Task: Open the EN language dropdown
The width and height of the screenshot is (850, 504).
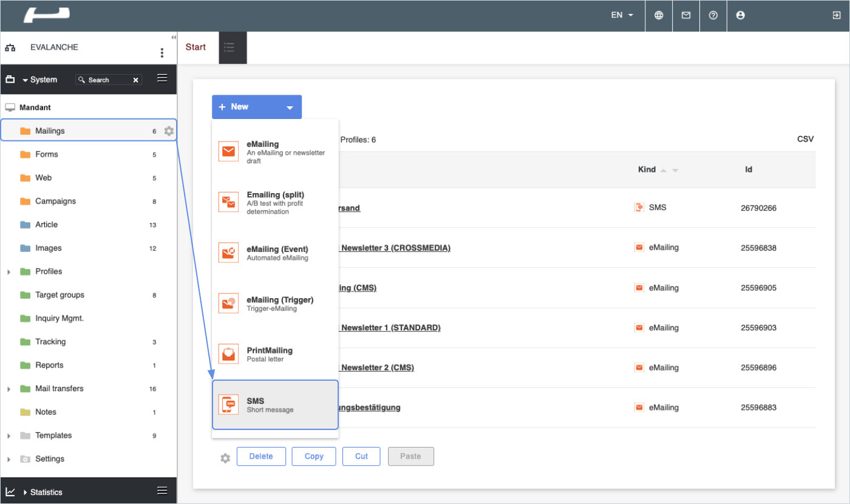Action: pyautogui.click(x=622, y=16)
